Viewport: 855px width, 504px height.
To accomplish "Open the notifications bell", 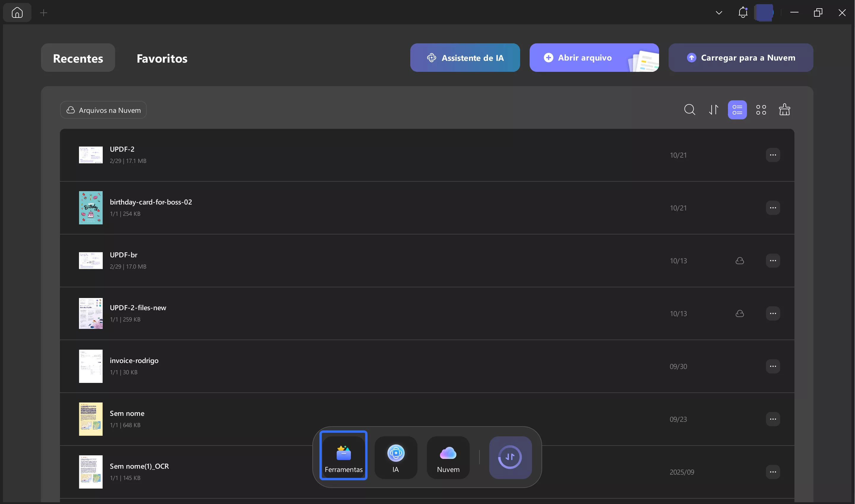I will click(x=743, y=12).
